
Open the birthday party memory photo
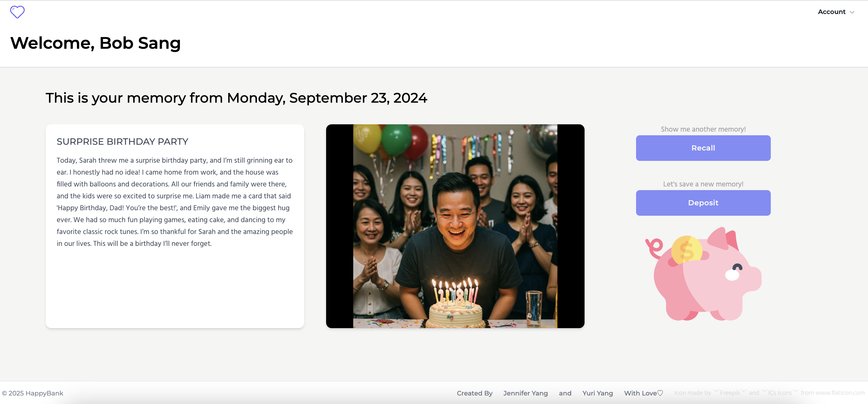pos(455,226)
